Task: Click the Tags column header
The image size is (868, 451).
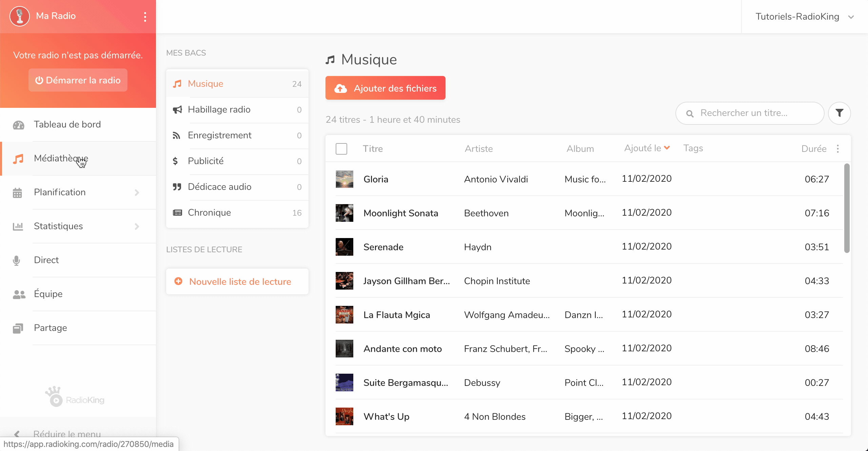Action: point(693,148)
